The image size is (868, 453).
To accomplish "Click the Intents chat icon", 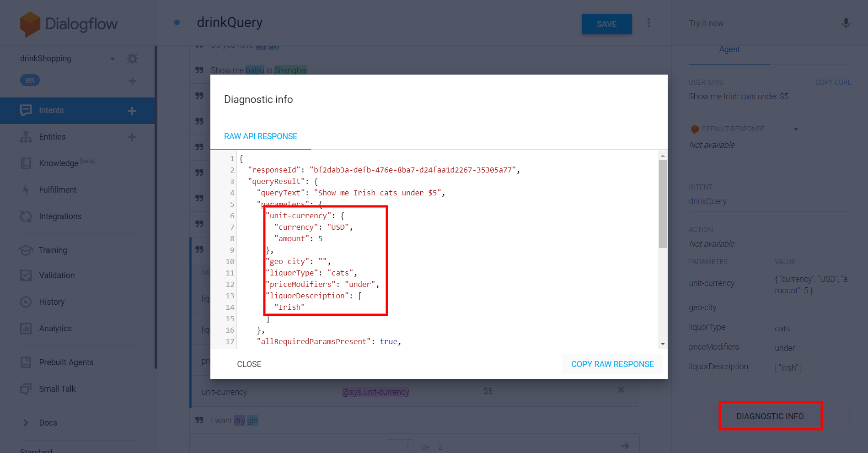I will 26,110.
